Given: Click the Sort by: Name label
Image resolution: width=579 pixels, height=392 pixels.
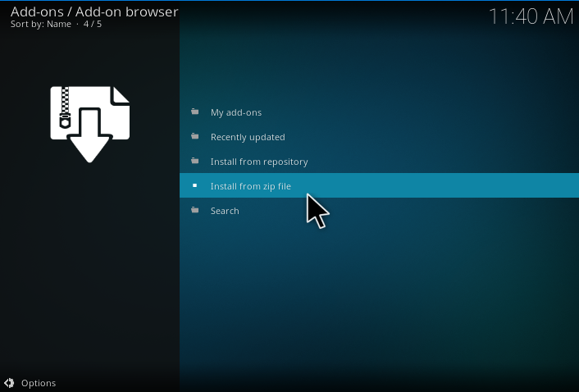Looking at the screenshot, I should pyautogui.click(x=41, y=24).
